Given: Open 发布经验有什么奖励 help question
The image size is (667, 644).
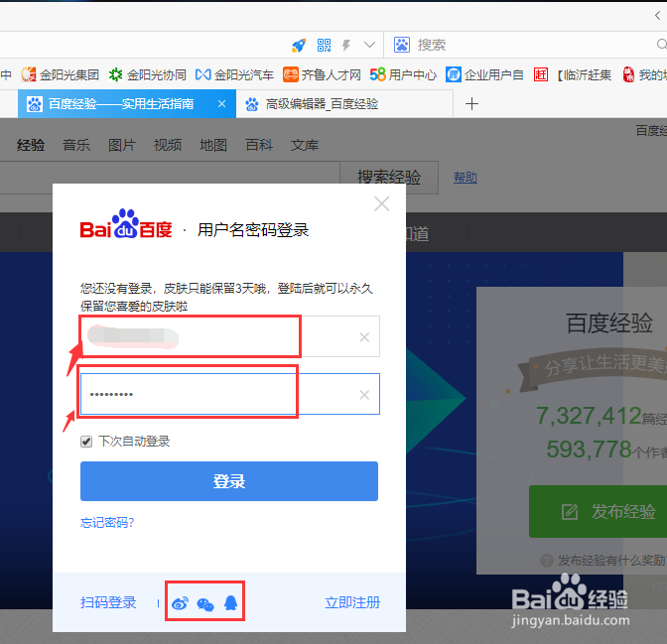Looking at the screenshot, I should (610, 561).
